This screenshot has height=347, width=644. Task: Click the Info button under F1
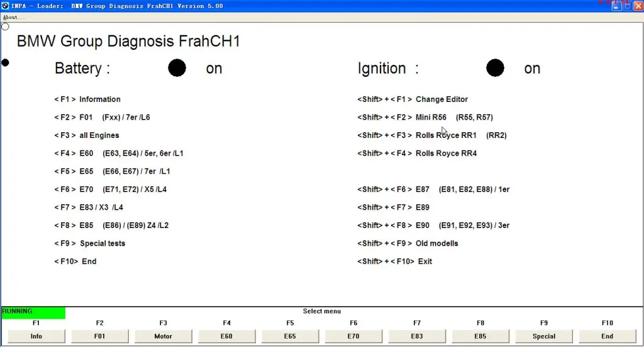[36, 336]
